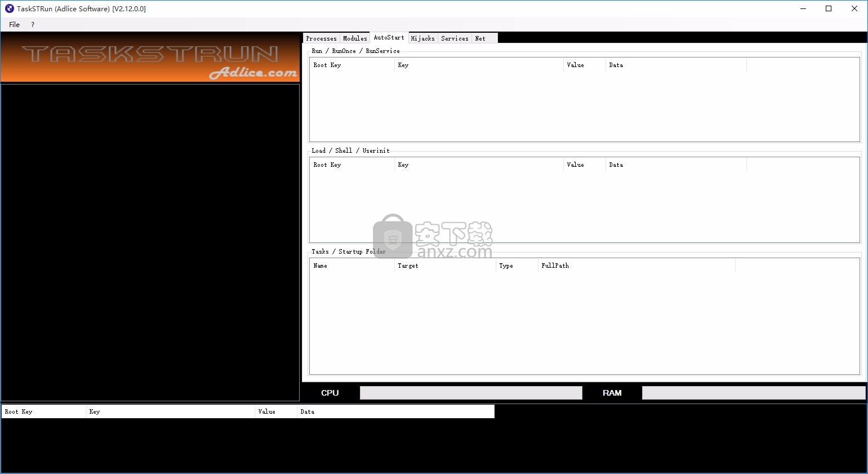Click Value header in bottom panel
The height and width of the screenshot is (474, 868).
tap(276, 411)
